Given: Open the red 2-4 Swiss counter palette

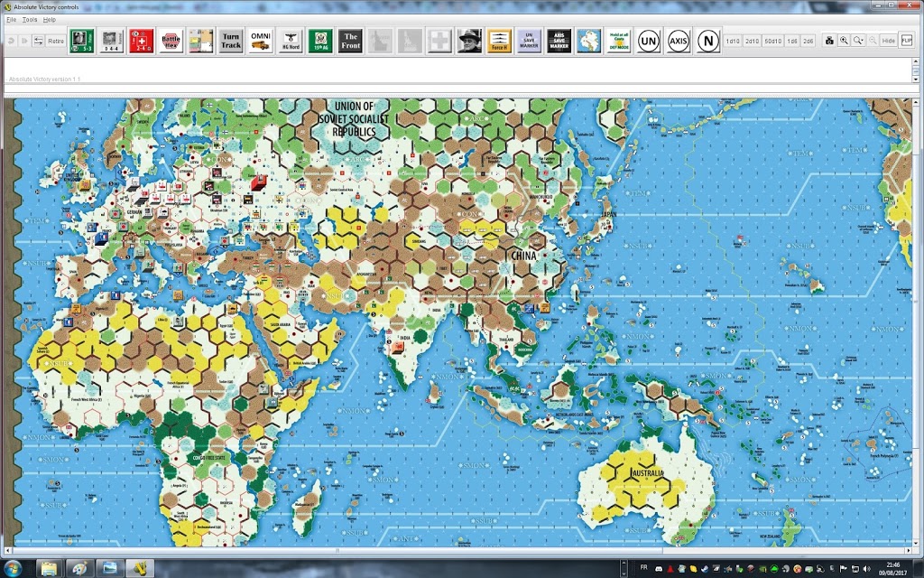Looking at the screenshot, I should pos(141,41).
